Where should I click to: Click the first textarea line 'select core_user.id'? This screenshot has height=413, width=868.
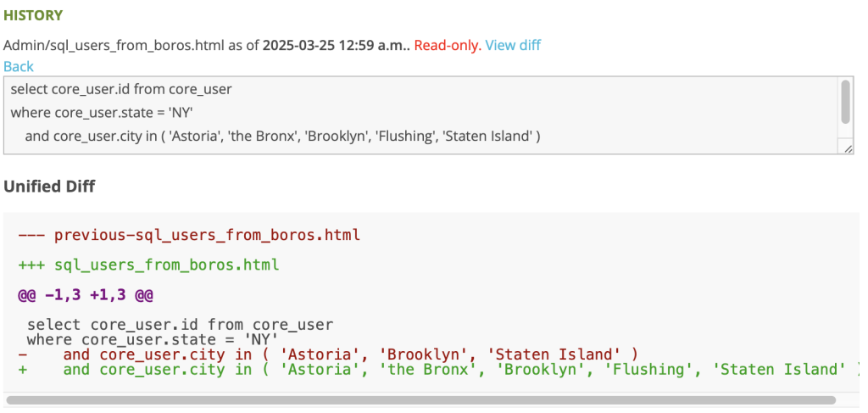point(121,88)
